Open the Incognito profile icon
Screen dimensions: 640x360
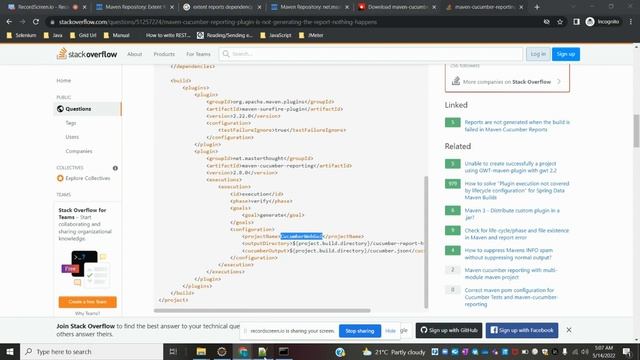[x=590, y=22]
